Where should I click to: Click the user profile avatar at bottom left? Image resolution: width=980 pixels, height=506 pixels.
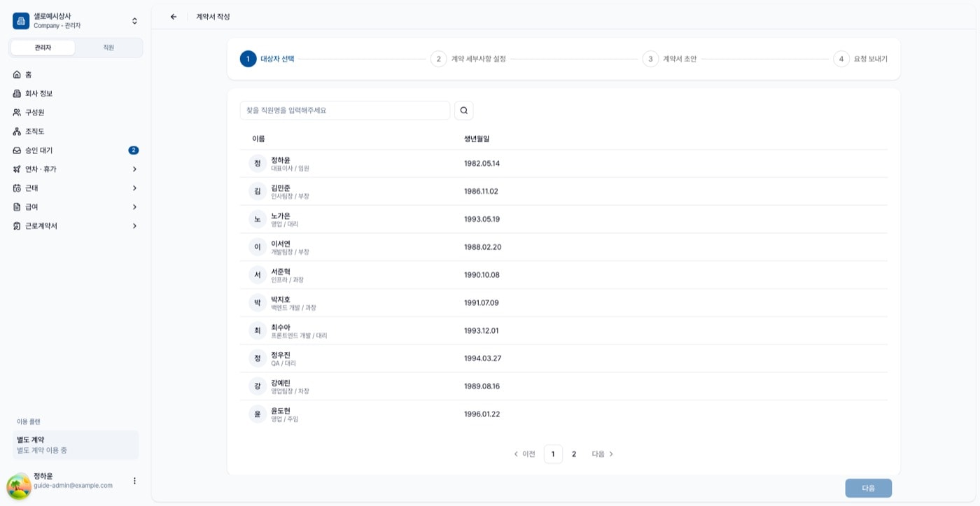click(19, 486)
